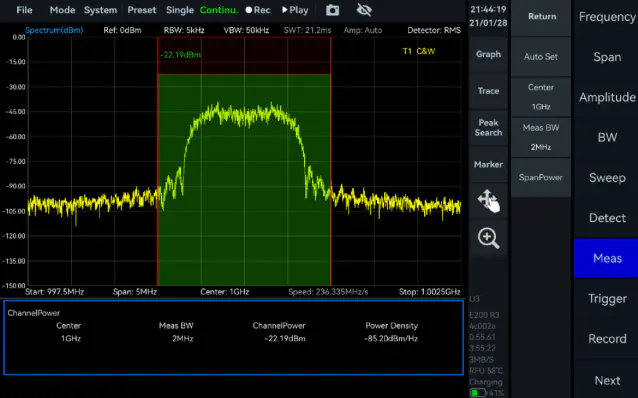The width and height of the screenshot is (638, 398).
Task: Click the RFU 58°C temperature status
Action: pos(486,371)
